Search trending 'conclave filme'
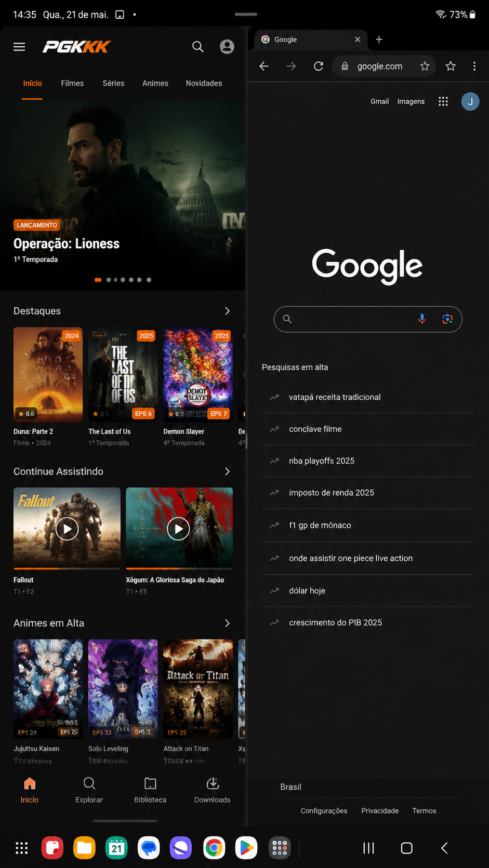Screen dimensions: 489x868 point(368,429)
